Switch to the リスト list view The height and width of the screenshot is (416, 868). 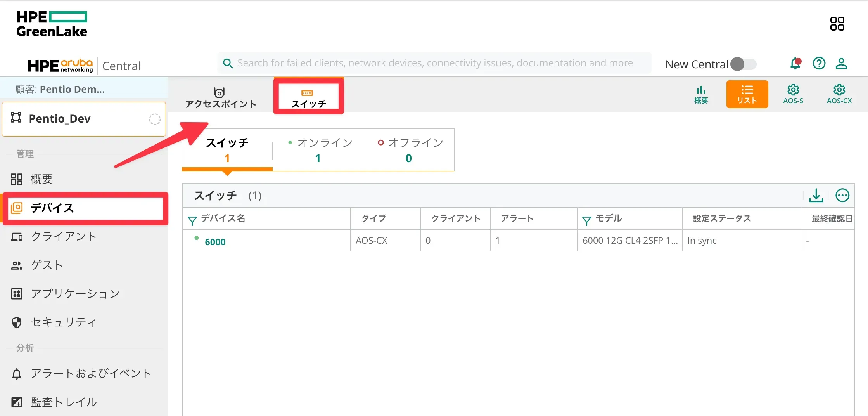[x=747, y=94]
